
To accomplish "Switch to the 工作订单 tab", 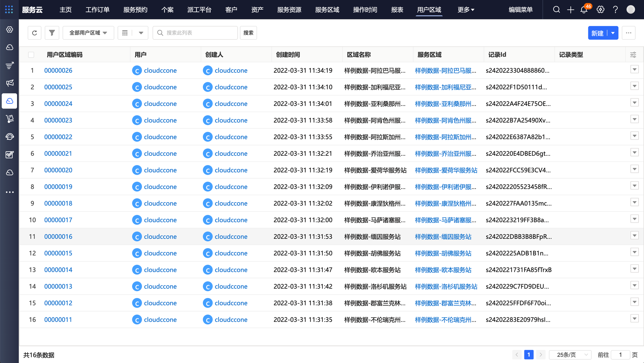I will (x=97, y=10).
